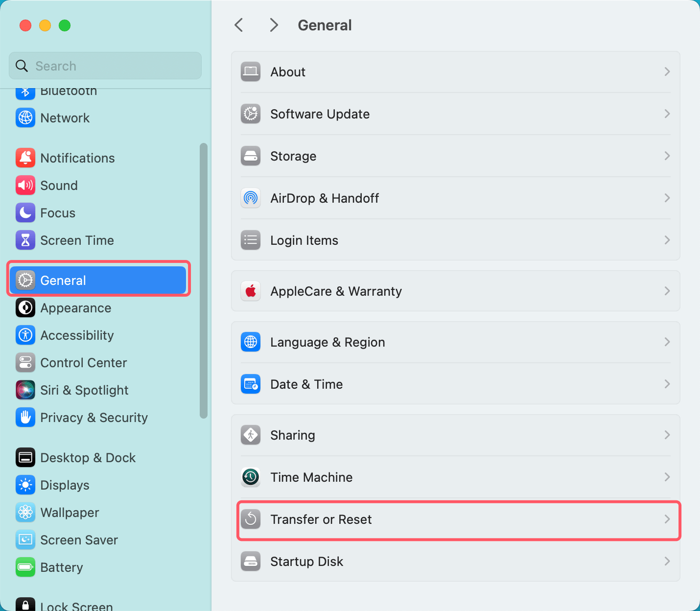The width and height of the screenshot is (700, 611).
Task: Expand the Startup Disk row chevron
Action: coord(667,561)
